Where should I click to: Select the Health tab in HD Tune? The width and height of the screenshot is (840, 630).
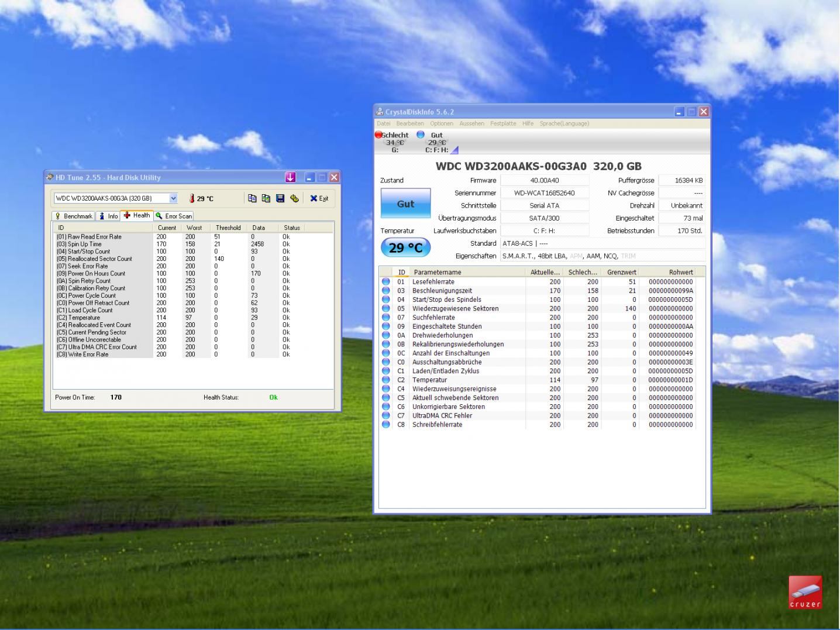coord(137,215)
